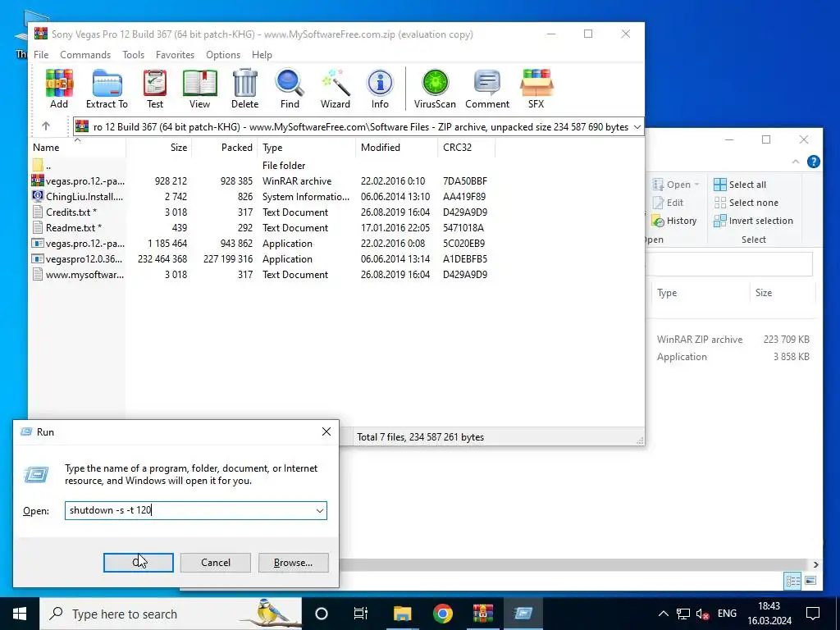Image resolution: width=840 pixels, height=630 pixels.
Task: Click the Delete trash can icon
Action: (244, 89)
